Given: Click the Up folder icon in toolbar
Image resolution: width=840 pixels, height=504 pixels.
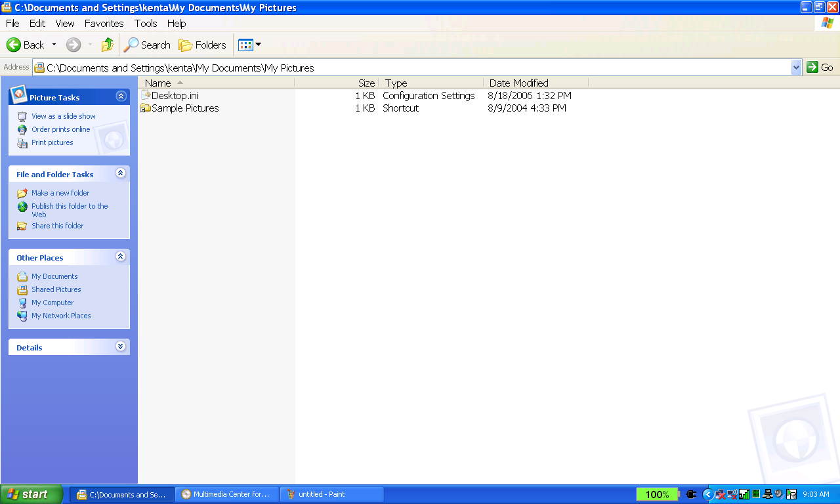Looking at the screenshot, I should (x=107, y=45).
